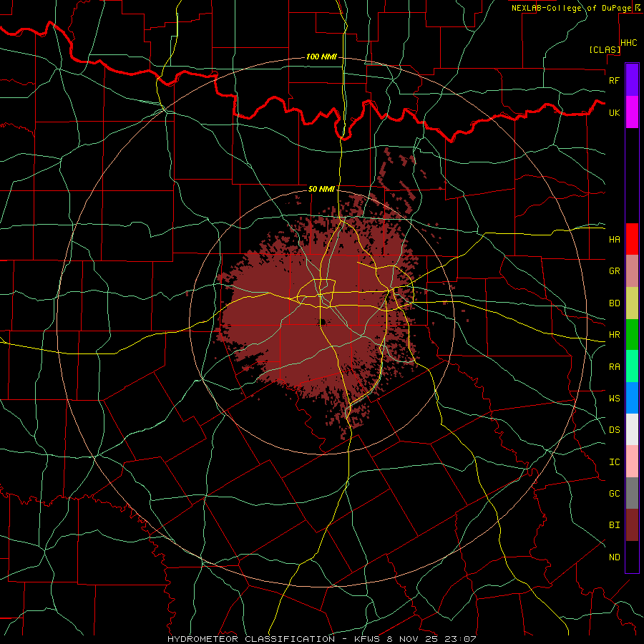Click the BI legend label
The width and height of the screenshot is (644, 644).
615,525
